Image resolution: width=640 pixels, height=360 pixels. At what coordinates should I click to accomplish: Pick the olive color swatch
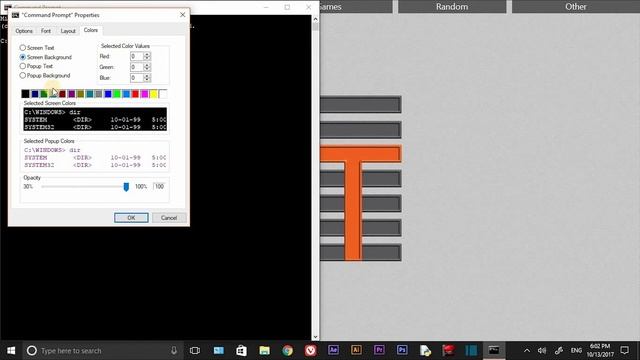80,94
